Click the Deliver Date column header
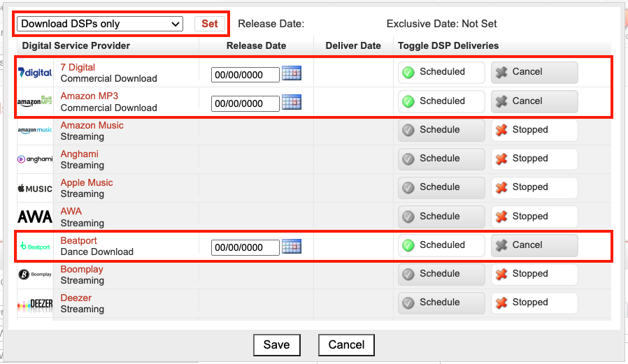This screenshot has height=364, width=628. (x=353, y=45)
